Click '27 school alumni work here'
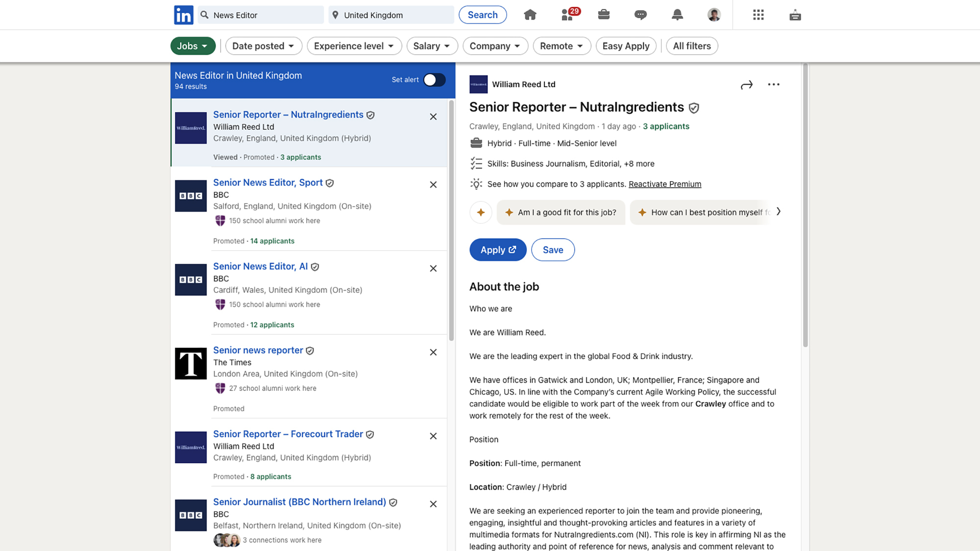980x551 pixels. 272,388
